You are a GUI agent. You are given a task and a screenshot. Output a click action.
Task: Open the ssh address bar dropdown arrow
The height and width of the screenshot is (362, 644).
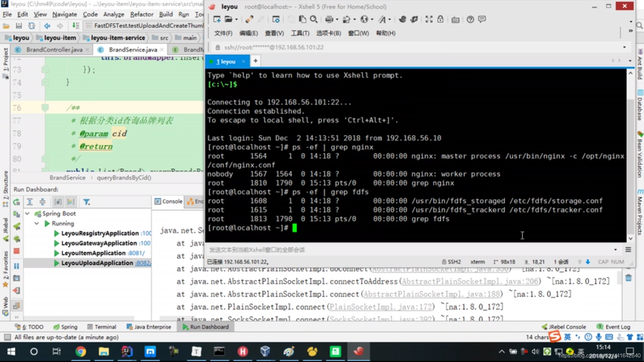(x=624, y=47)
